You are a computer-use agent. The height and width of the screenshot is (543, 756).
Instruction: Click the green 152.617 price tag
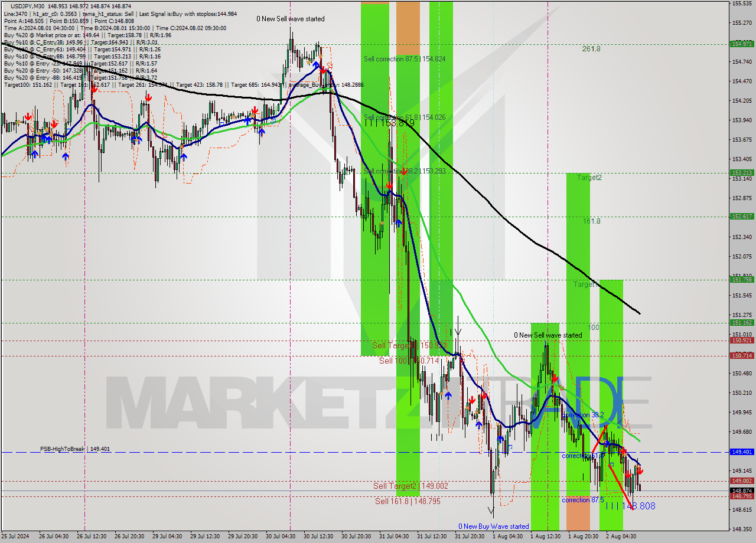click(742, 217)
